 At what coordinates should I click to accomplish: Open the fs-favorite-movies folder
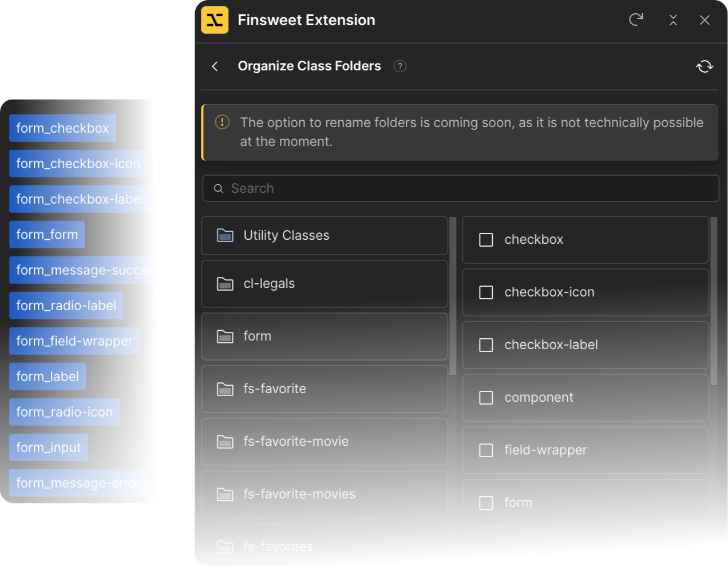click(x=325, y=494)
